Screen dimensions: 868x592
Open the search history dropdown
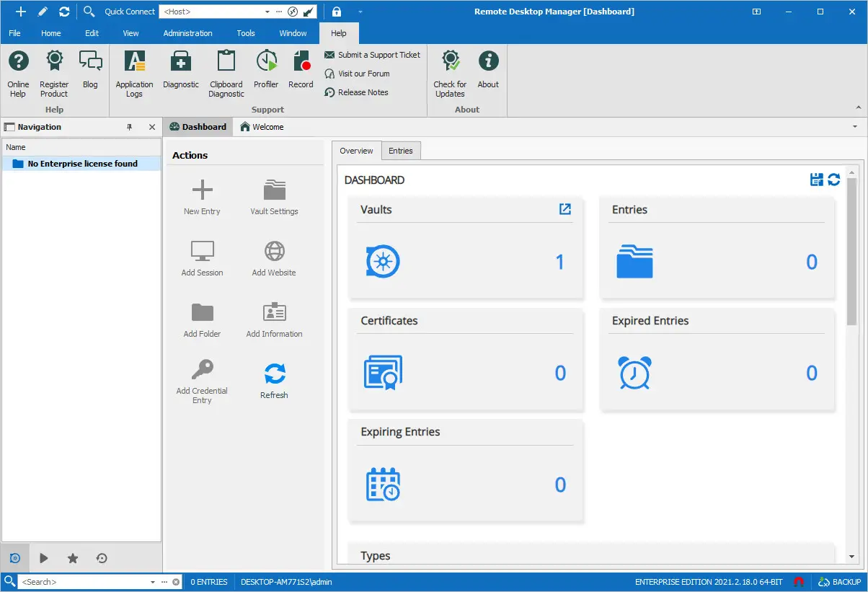coord(151,582)
